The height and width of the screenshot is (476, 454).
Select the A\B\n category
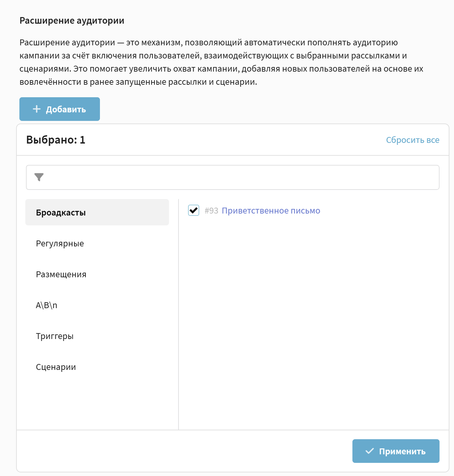point(46,305)
